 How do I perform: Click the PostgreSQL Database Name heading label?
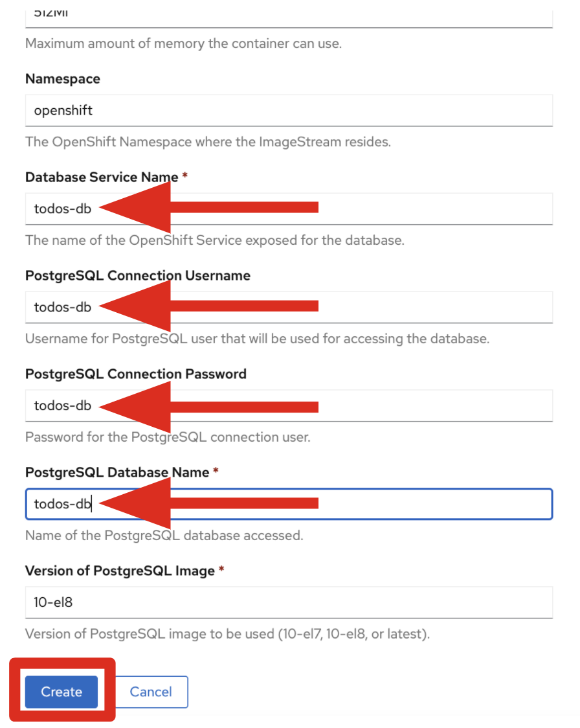click(x=117, y=473)
